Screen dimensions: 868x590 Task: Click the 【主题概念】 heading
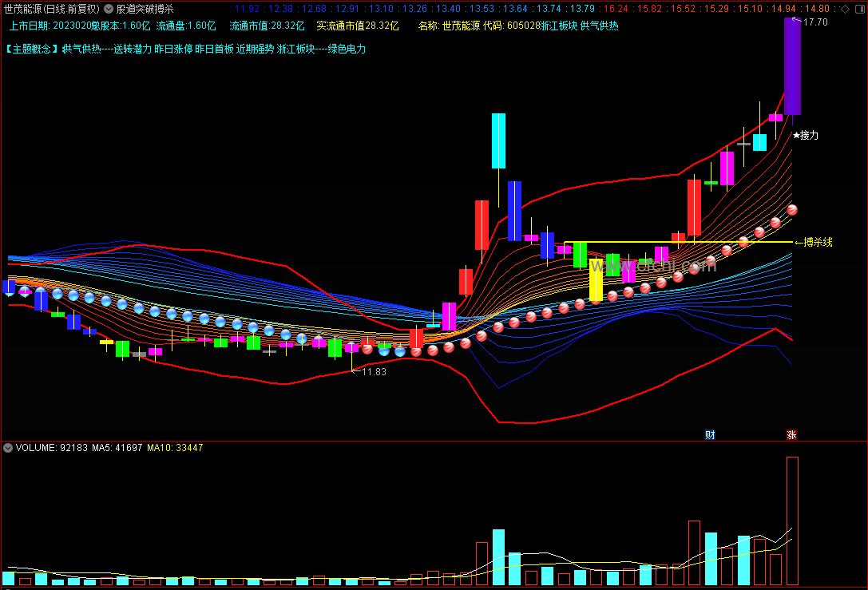point(32,49)
